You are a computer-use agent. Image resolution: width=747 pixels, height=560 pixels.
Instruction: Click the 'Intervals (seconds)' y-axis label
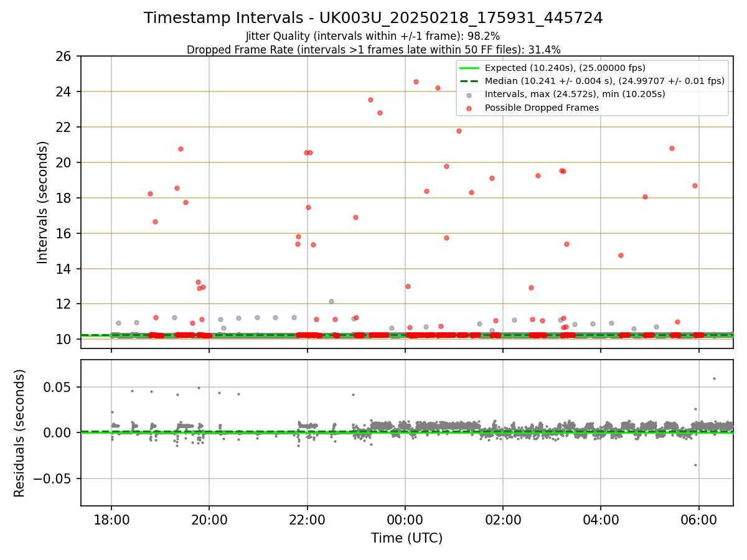point(42,202)
